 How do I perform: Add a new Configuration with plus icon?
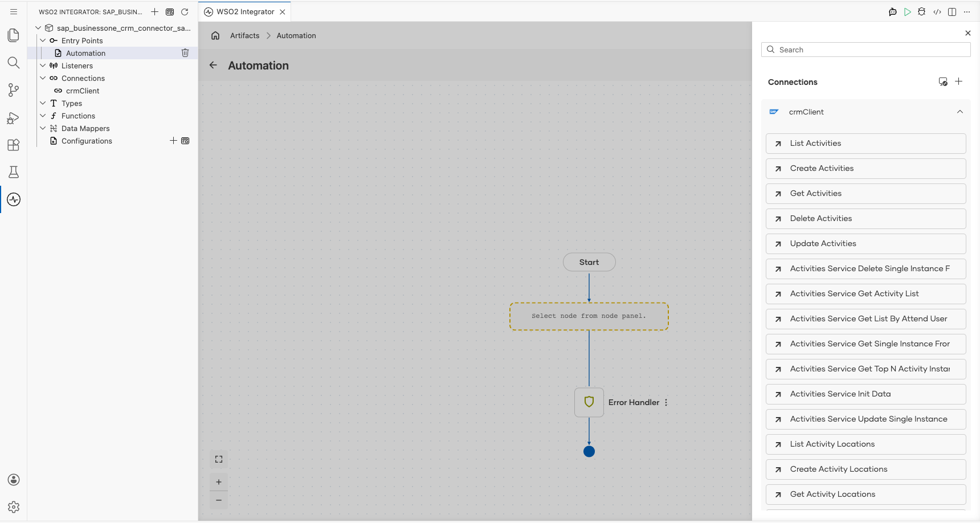(173, 141)
